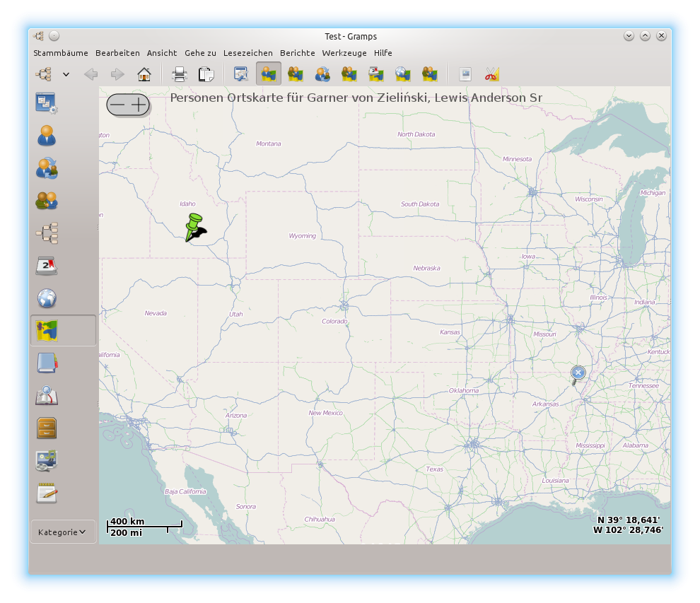
Task: Open the People category in sidebar
Action: click(47, 136)
